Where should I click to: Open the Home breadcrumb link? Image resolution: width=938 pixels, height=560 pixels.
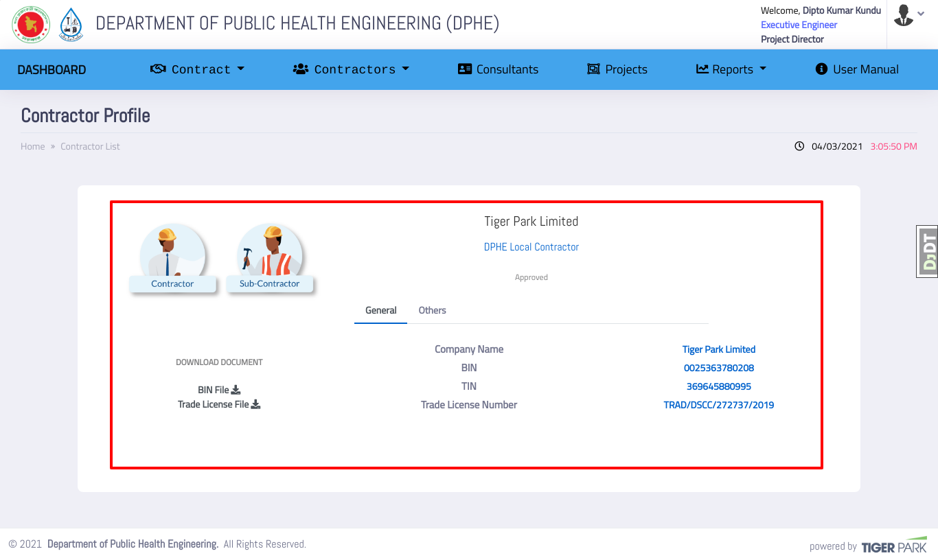click(32, 146)
